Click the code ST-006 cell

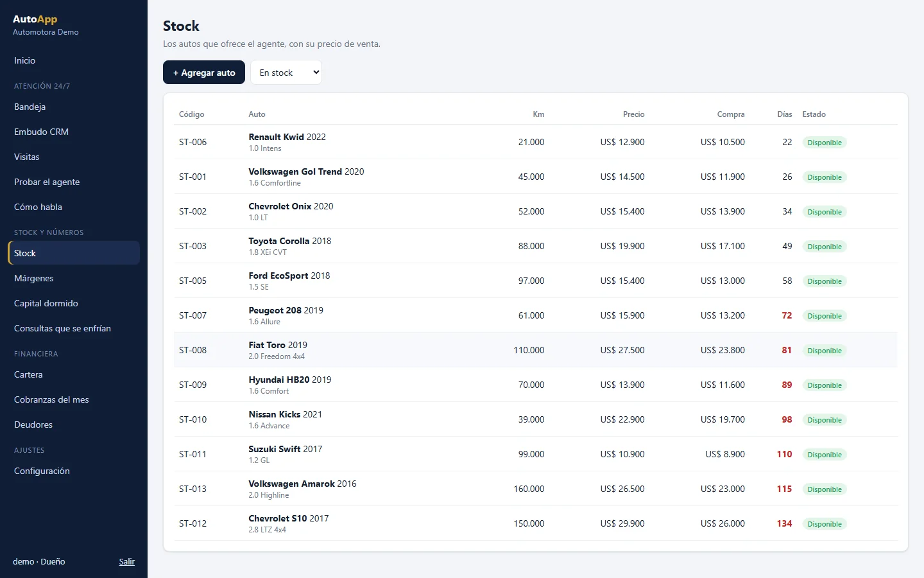pyautogui.click(x=193, y=142)
